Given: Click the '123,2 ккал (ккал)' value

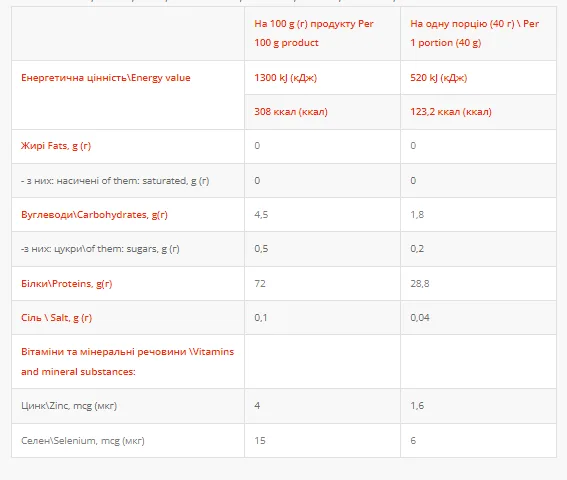Looking at the screenshot, I should point(451,112).
